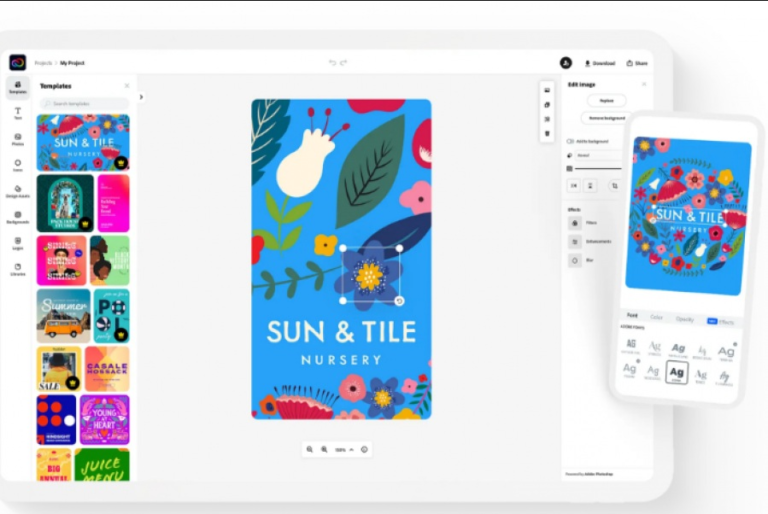Collapse the Templates panel with chevron
Screen dimensions: 768x514
(x=141, y=97)
